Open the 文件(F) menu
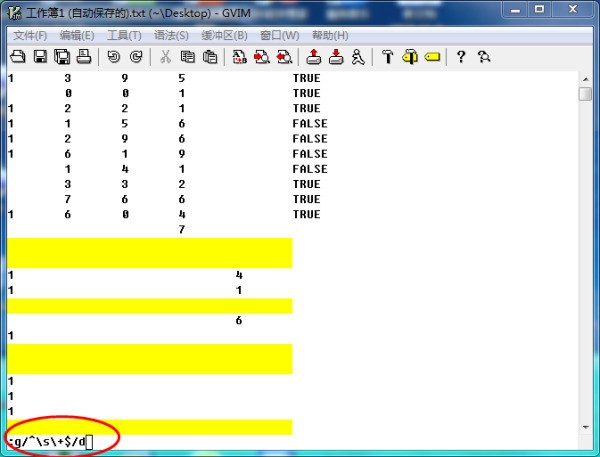Screen dimensions: 600x457 click(29, 35)
